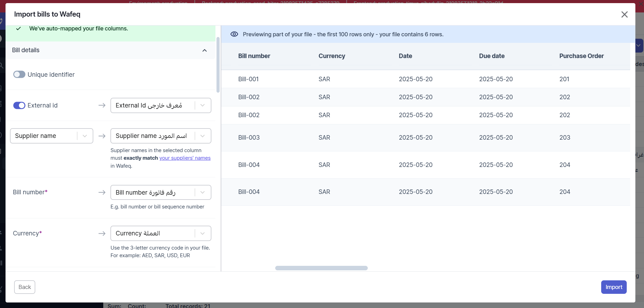644x308 pixels.
Task: Click the arrow icon beside External id
Action: pyautogui.click(x=102, y=105)
